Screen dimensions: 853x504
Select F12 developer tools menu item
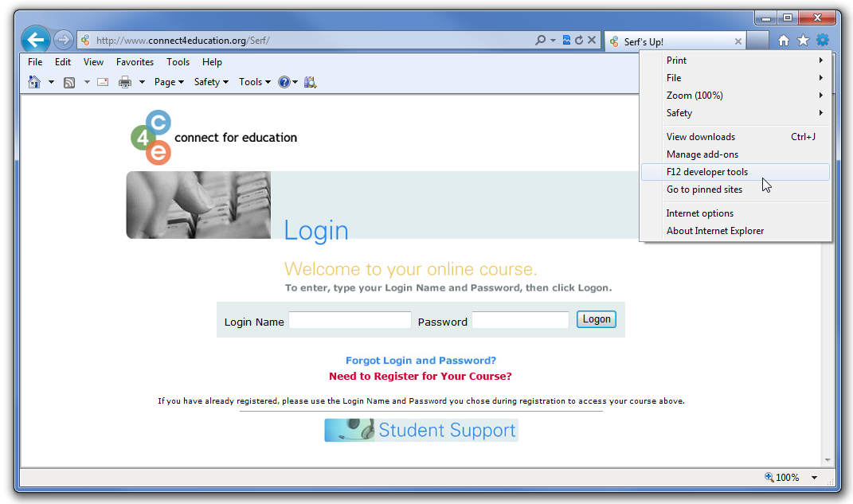[707, 172]
